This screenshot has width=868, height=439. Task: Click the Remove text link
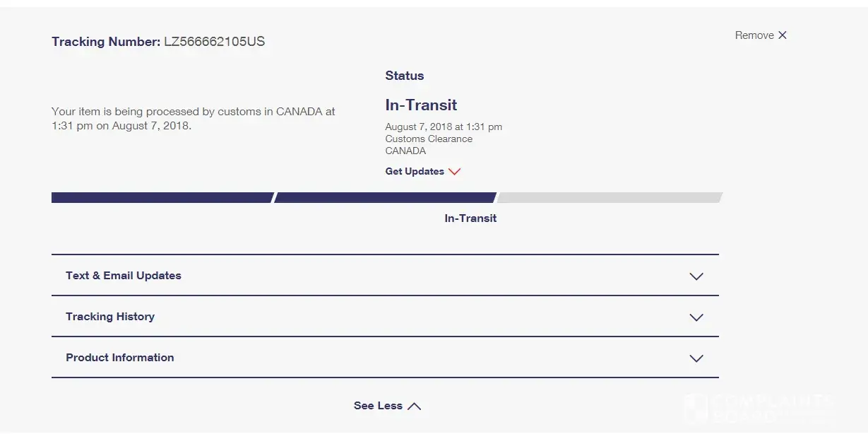coord(754,35)
